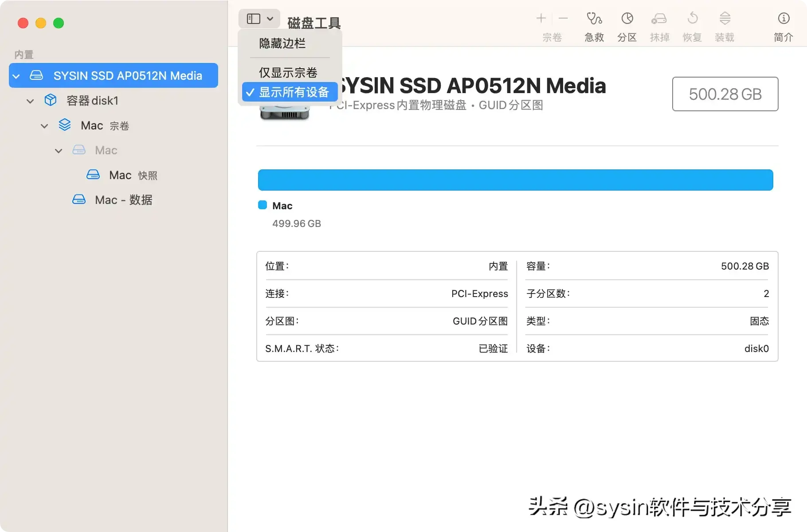Click the 内置 sidebar section header

click(24, 55)
